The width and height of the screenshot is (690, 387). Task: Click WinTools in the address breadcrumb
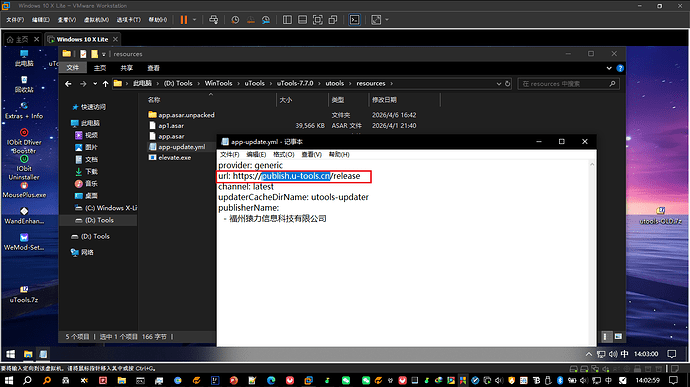coord(218,83)
